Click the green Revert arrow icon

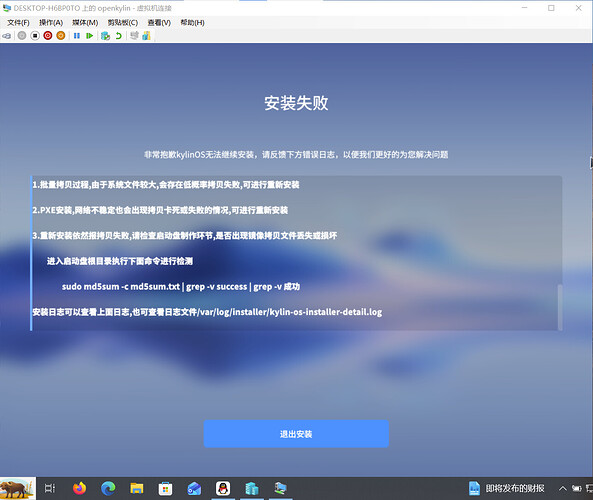[x=119, y=36]
